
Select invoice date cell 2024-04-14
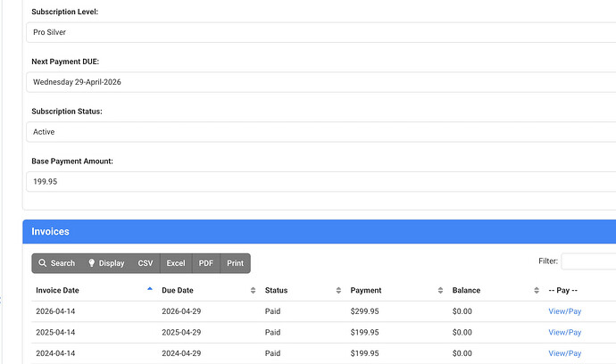(x=55, y=353)
